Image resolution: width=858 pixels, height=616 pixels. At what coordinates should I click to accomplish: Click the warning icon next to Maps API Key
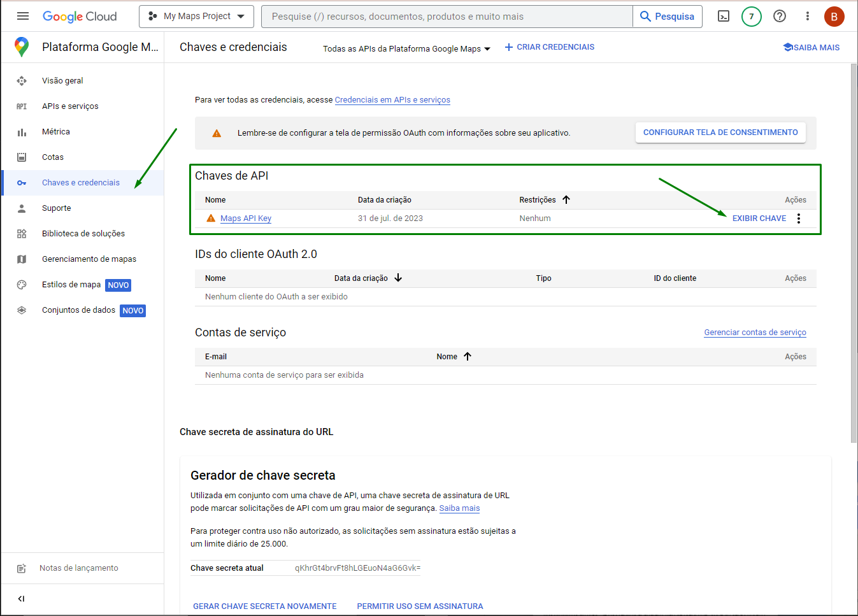coord(211,218)
